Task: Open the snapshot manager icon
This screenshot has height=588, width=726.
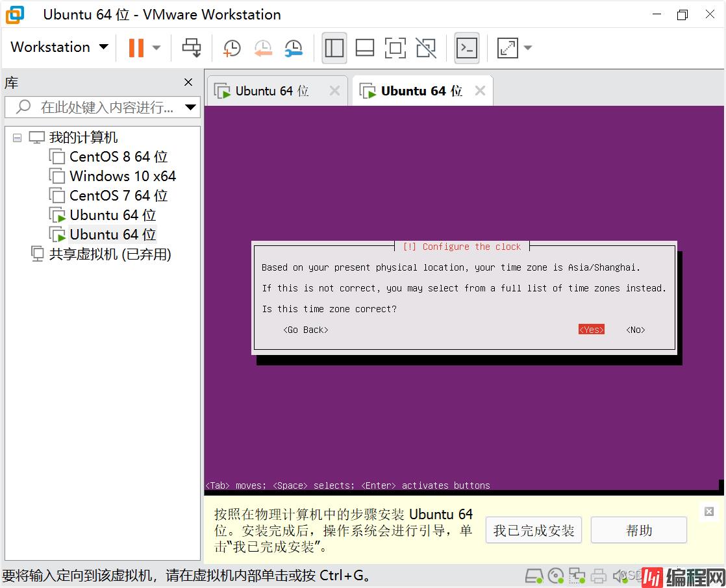Action: click(294, 47)
